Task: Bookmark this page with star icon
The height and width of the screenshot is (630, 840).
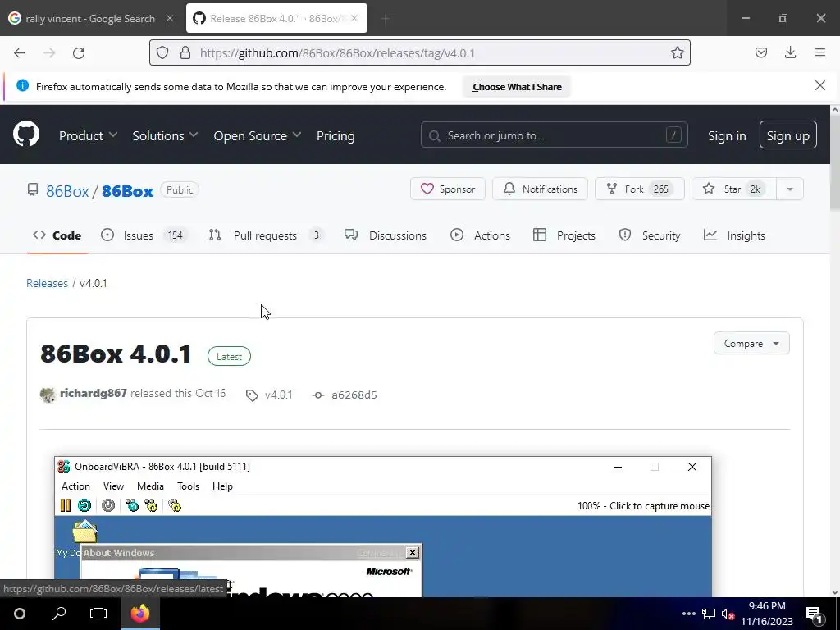Action: pos(677,52)
